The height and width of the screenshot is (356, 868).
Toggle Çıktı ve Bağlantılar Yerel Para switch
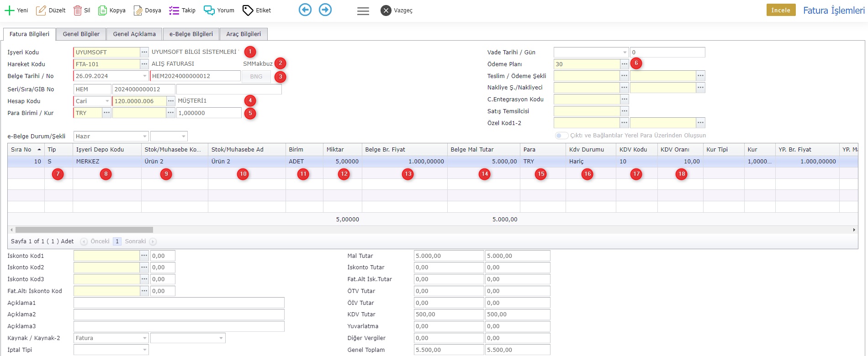561,136
